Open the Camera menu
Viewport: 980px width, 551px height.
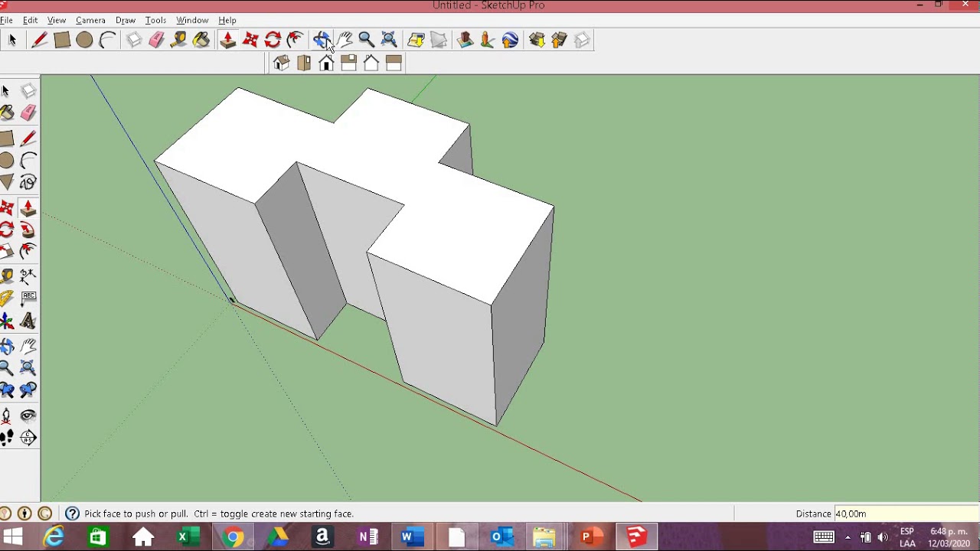click(90, 20)
